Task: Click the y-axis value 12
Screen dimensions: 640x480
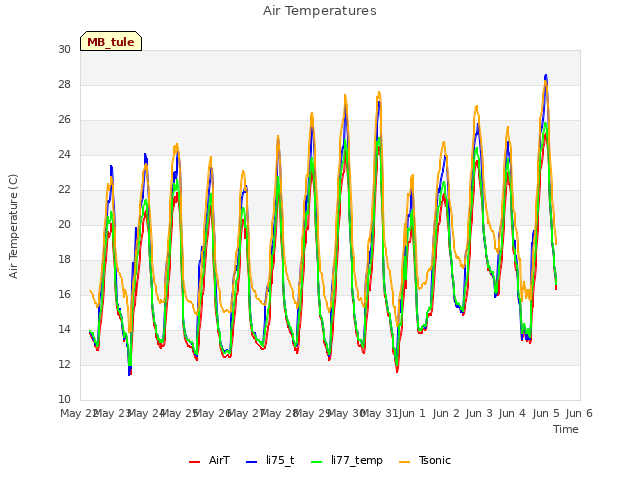Action: pos(64,364)
